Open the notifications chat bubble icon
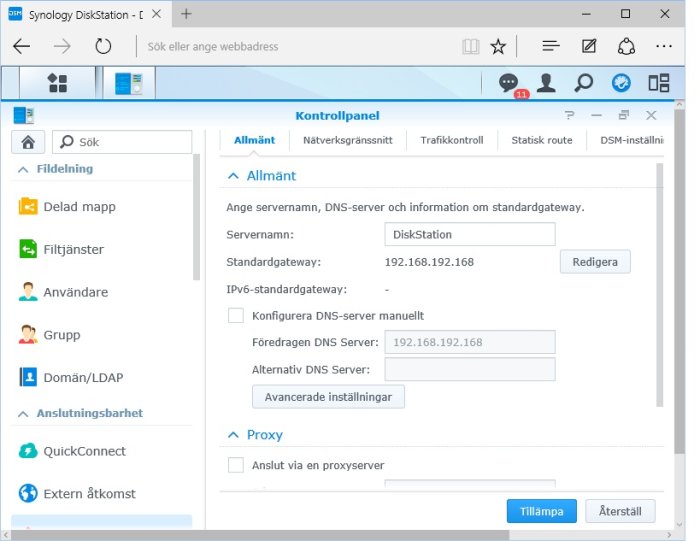 [508, 83]
